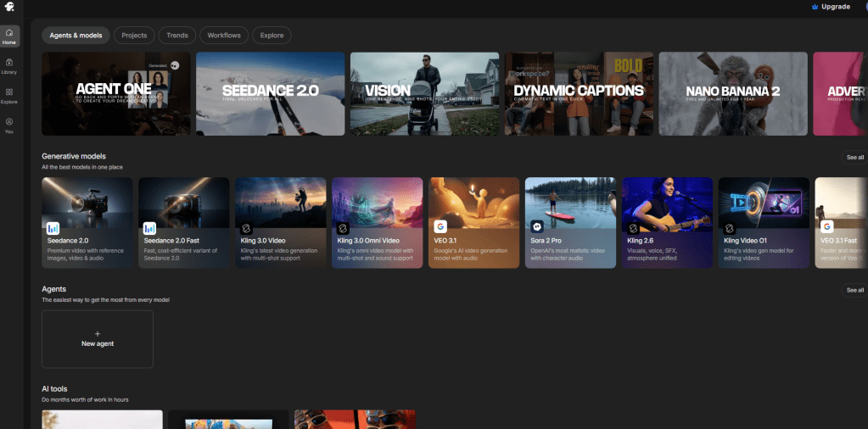Image resolution: width=868 pixels, height=429 pixels.
Task: Click See all for Generative models
Action: click(x=854, y=158)
